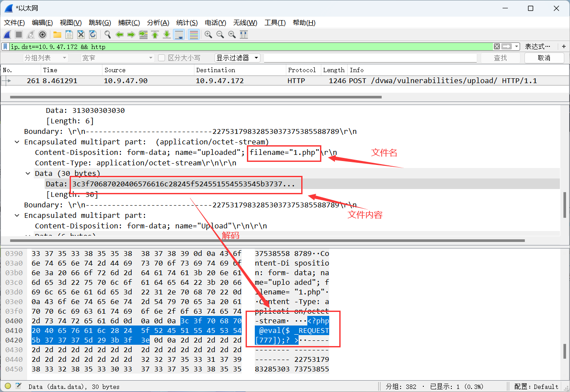This screenshot has width=570, height=392.
Task: Collapse the Data (30 bytes) node
Action: pos(28,173)
